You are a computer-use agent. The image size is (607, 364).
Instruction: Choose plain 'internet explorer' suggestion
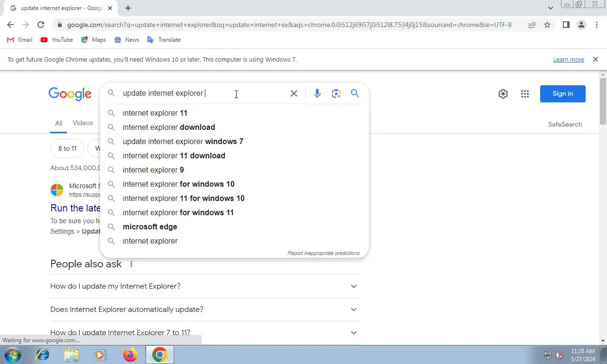(234, 241)
